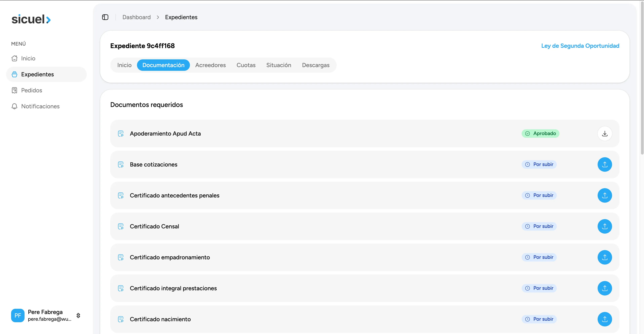Click the Expedientes breadcrumb
The width and height of the screenshot is (644, 334).
(181, 17)
